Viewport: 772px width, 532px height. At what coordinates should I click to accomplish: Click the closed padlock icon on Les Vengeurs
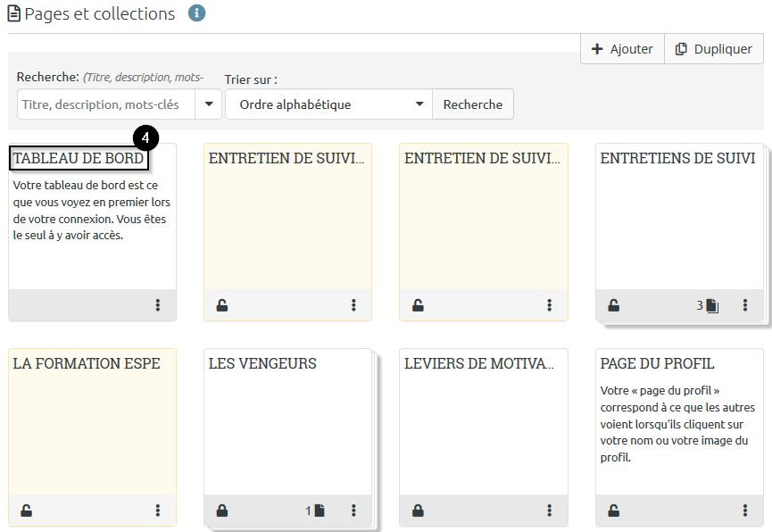click(x=222, y=511)
